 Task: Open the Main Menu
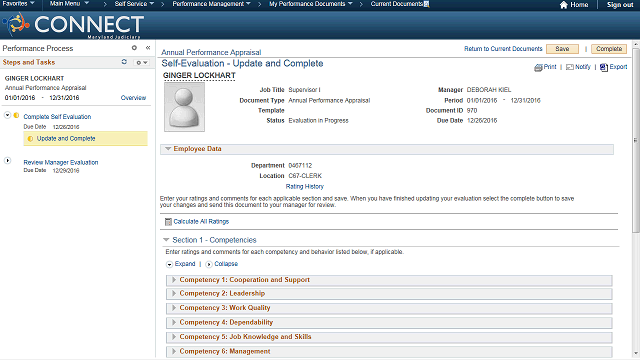pyautogui.click(x=69, y=4)
